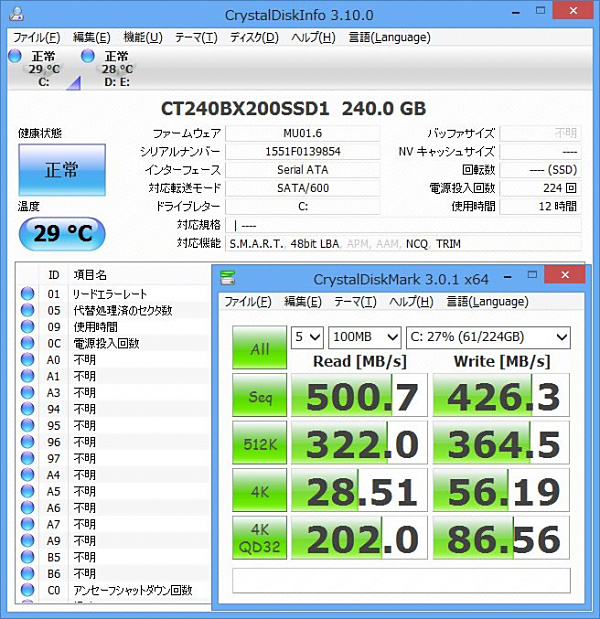Click blue status icon of row A3

27,392
